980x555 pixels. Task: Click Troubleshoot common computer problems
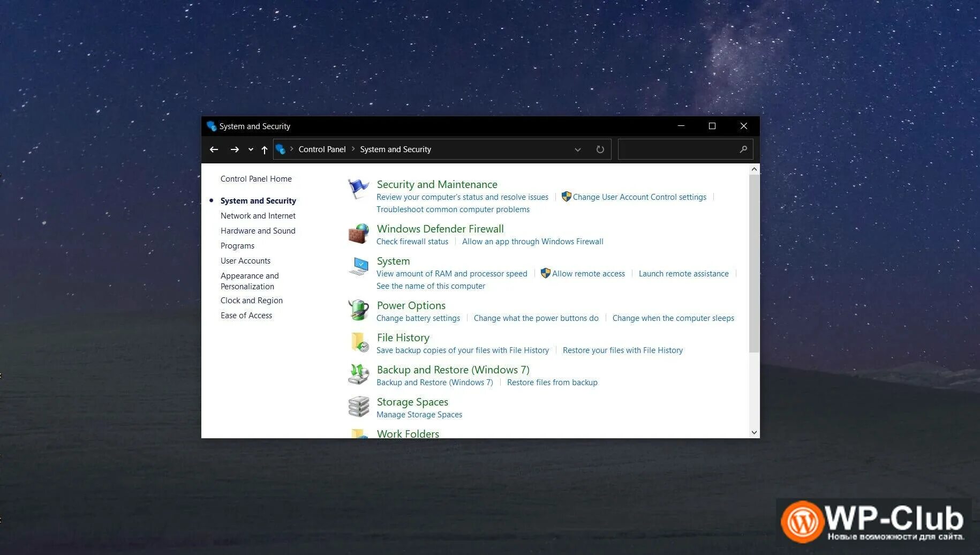coord(453,209)
